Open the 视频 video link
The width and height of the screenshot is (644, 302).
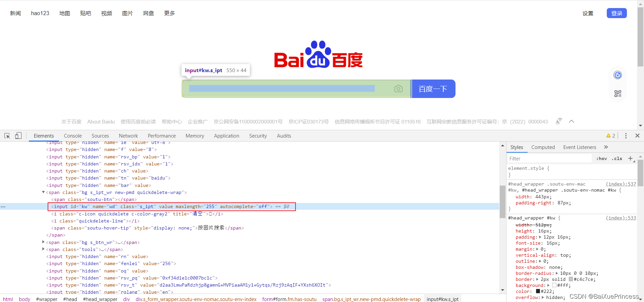click(x=106, y=13)
